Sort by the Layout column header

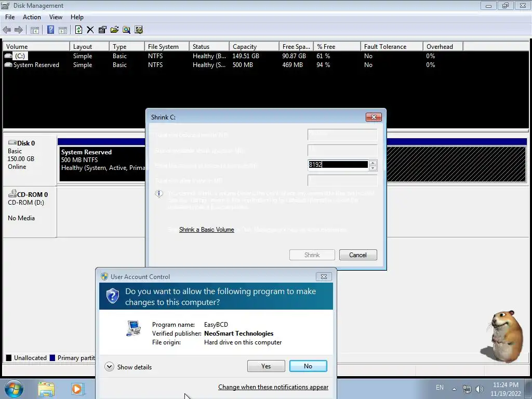[x=89, y=46]
